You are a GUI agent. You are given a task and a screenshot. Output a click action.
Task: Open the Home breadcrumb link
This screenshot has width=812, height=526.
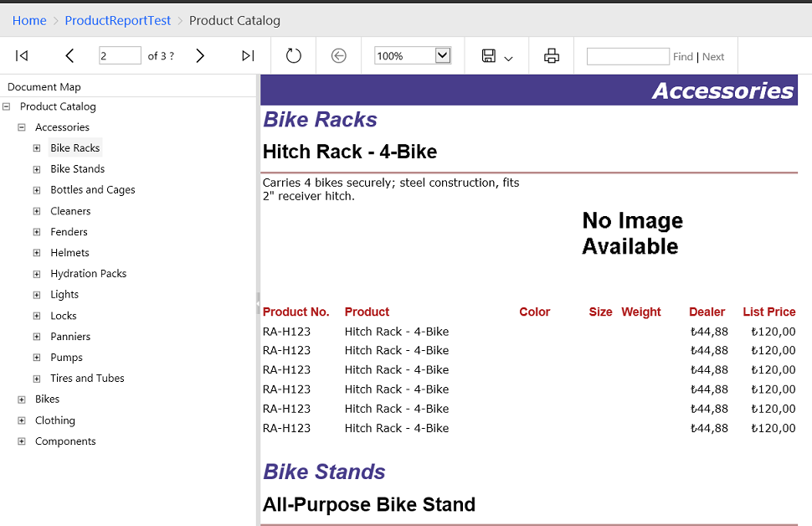[29, 20]
